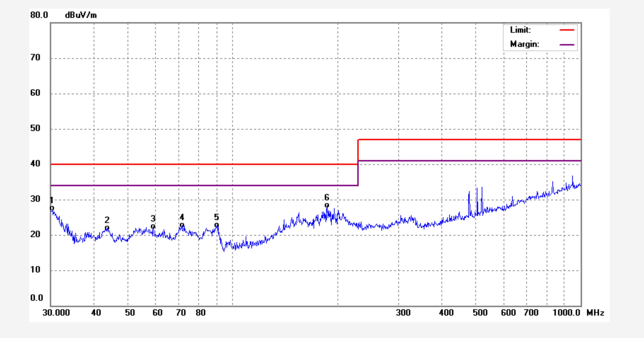Click peak marker 5 on the trace
644x338 pixels.
coord(217,225)
